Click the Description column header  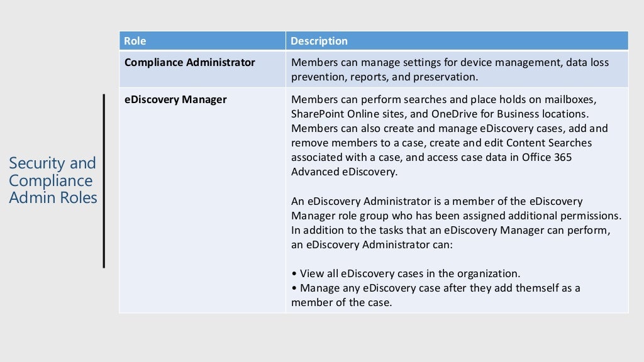coord(457,41)
